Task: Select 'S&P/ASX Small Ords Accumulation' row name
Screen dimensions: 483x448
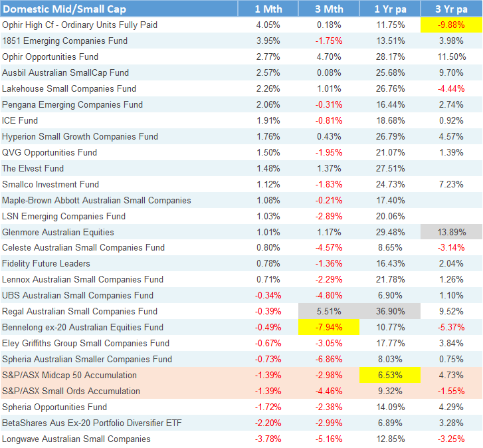Action: coord(71,392)
